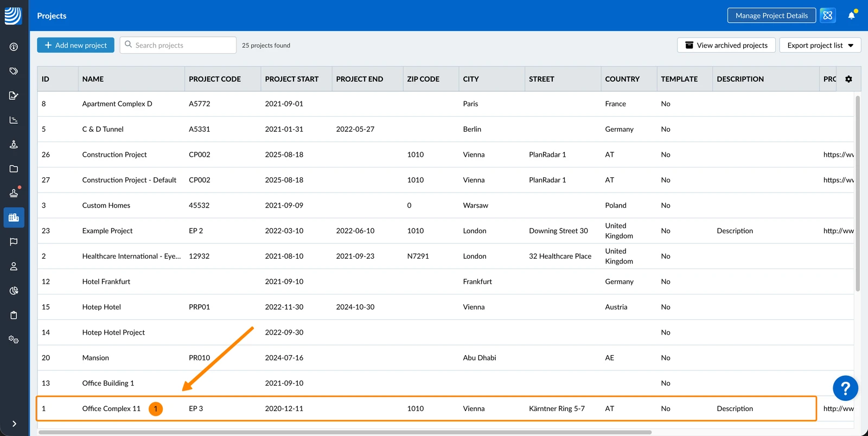Open the stamp icon with red dot
Image resolution: width=868 pixels, height=436 pixels.
14,193
